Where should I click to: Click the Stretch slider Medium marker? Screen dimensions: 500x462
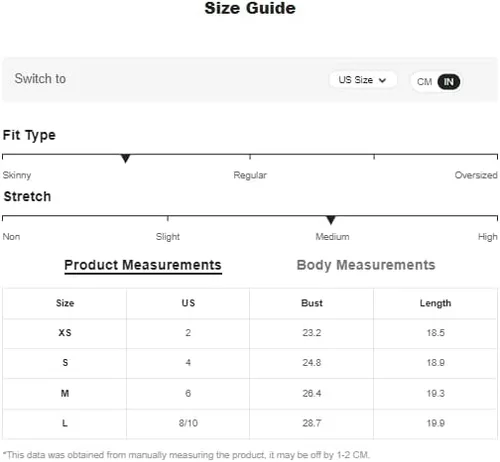(x=331, y=220)
